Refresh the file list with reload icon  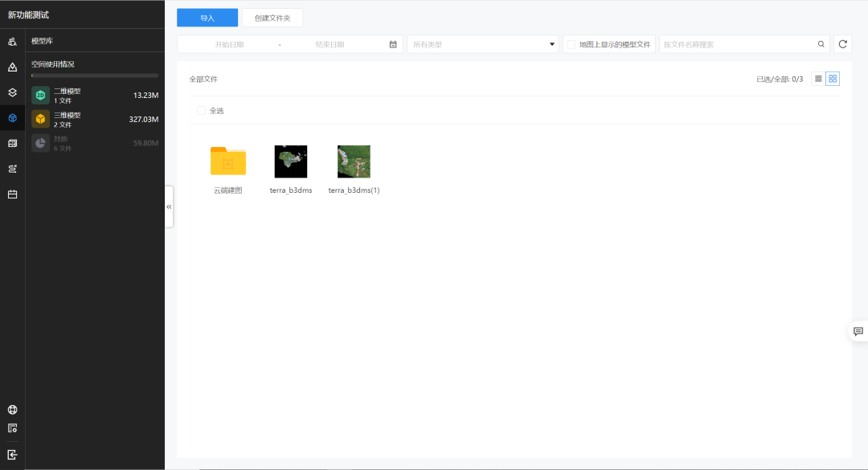tap(843, 44)
